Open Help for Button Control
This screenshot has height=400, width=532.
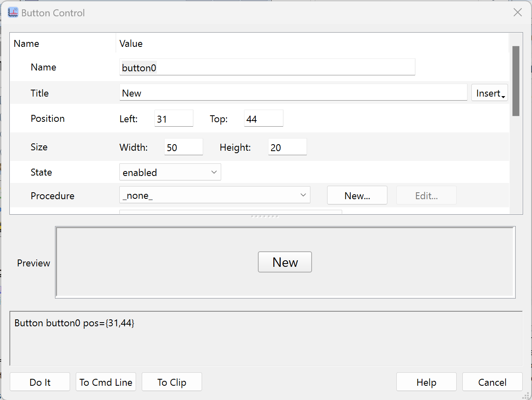[x=426, y=382]
